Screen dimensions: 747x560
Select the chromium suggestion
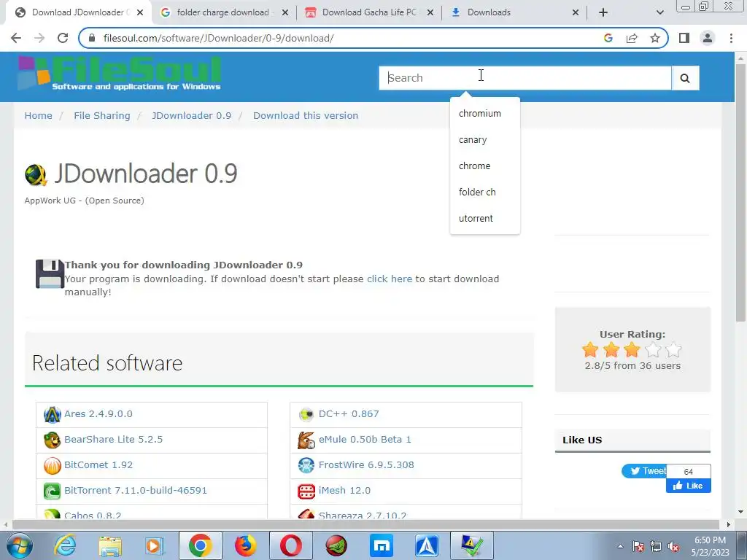pyautogui.click(x=484, y=113)
